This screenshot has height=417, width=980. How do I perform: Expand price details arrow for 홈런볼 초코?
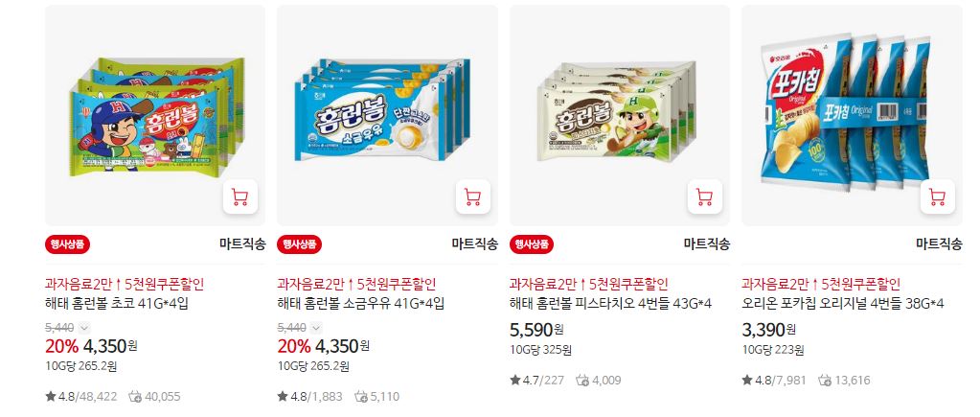click(85, 328)
